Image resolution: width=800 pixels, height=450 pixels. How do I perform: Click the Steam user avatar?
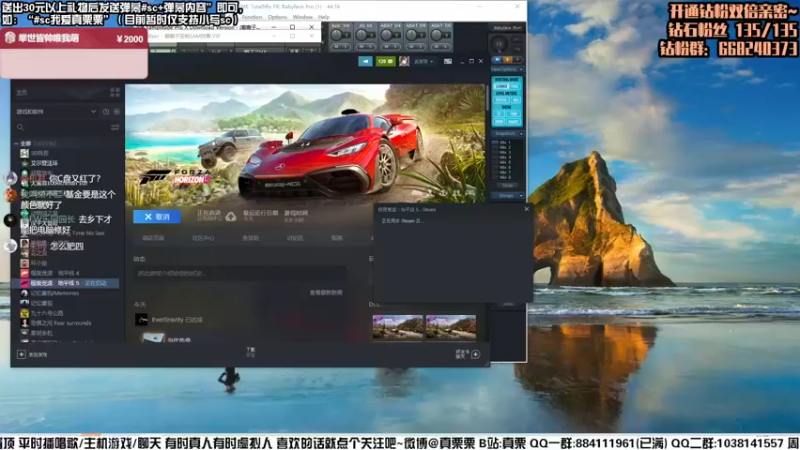tap(404, 61)
